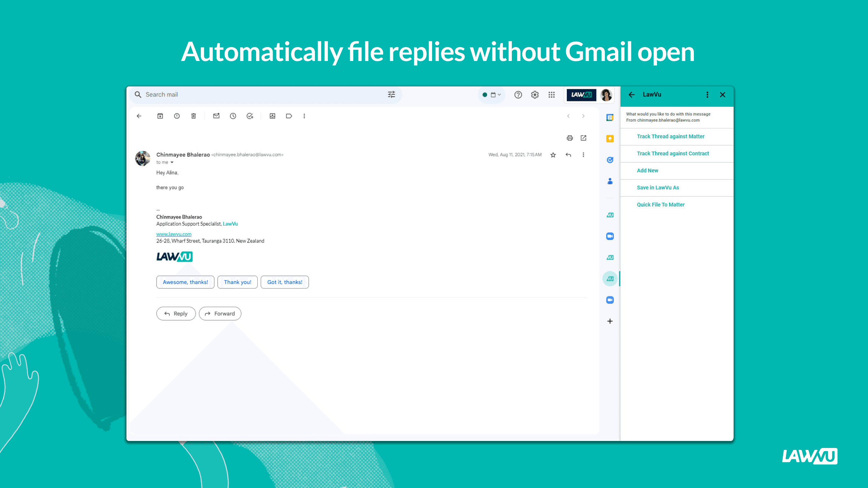Select Track Thread against Contract
The image size is (868, 488).
tap(673, 154)
